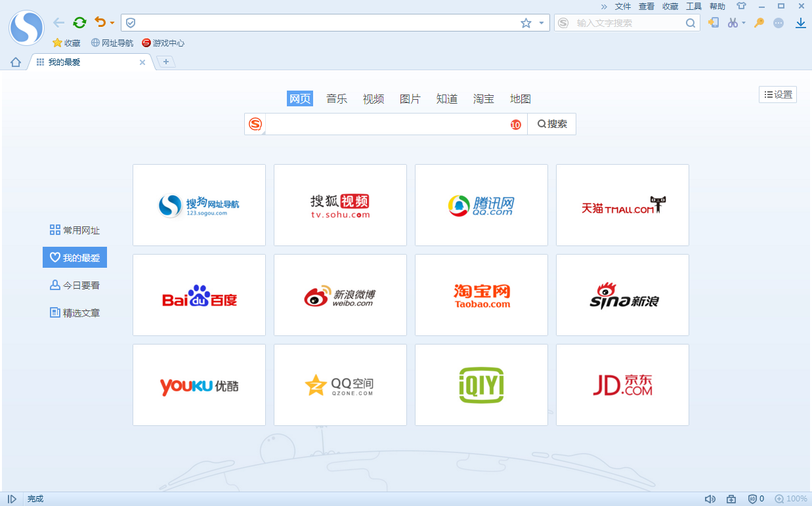The width and height of the screenshot is (812, 506).
Task: Open the screenshot tool dropdown arrow
Action: (744, 23)
